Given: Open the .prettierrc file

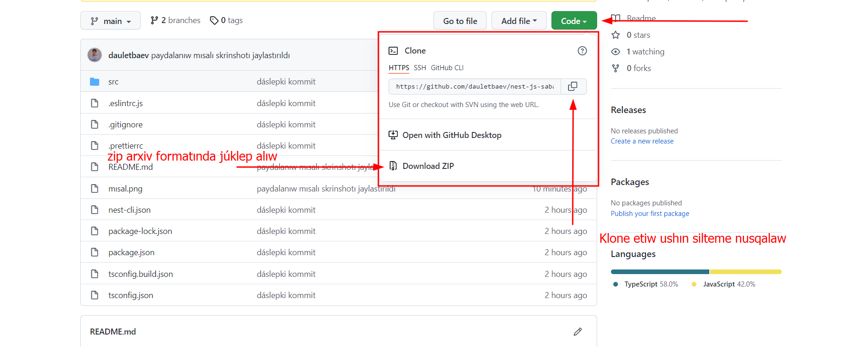Looking at the screenshot, I should click(126, 146).
